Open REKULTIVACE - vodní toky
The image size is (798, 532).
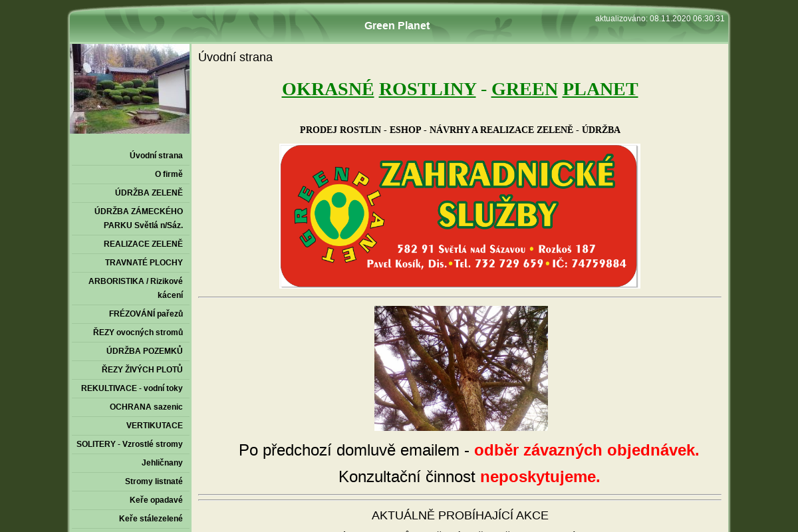[x=132, y=388]
